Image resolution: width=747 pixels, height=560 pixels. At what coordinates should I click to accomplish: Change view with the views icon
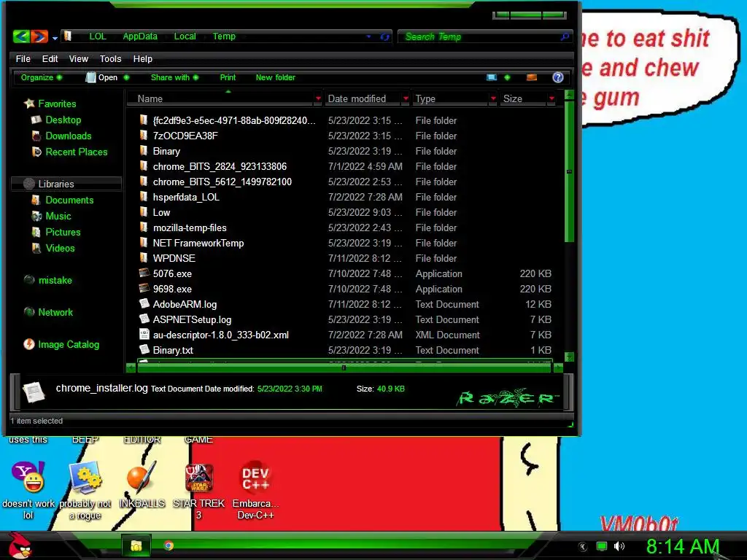(492, 77)
